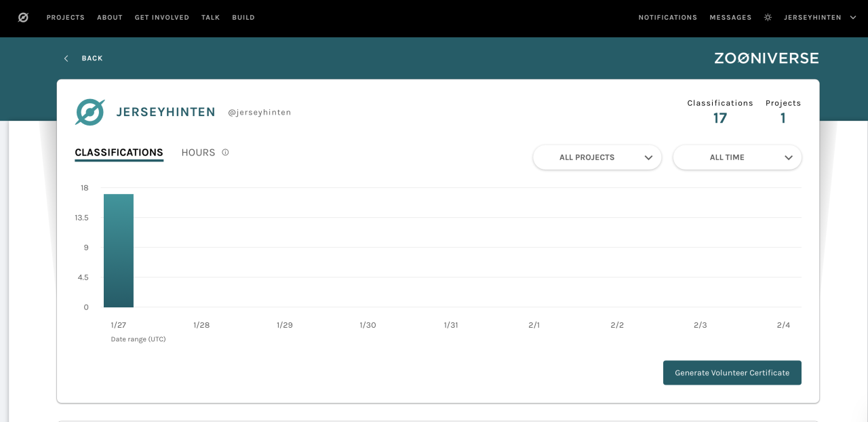Switch to the Hours tab
868x422 pixels.
pos(198,153)
